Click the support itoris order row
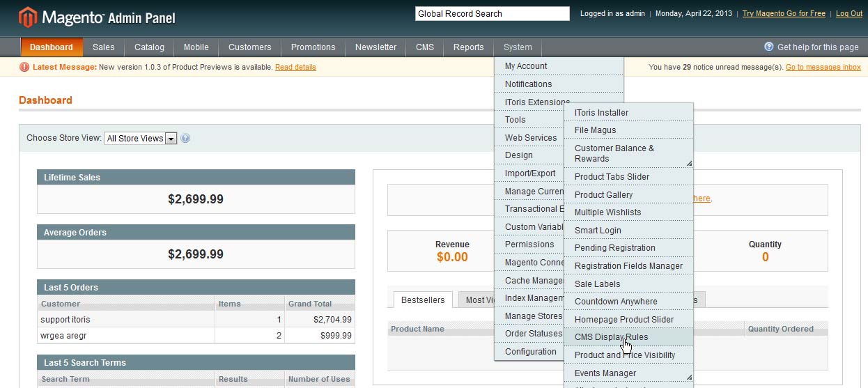The width and height of the screenshot is (868, 388). [x=196, y=320]
